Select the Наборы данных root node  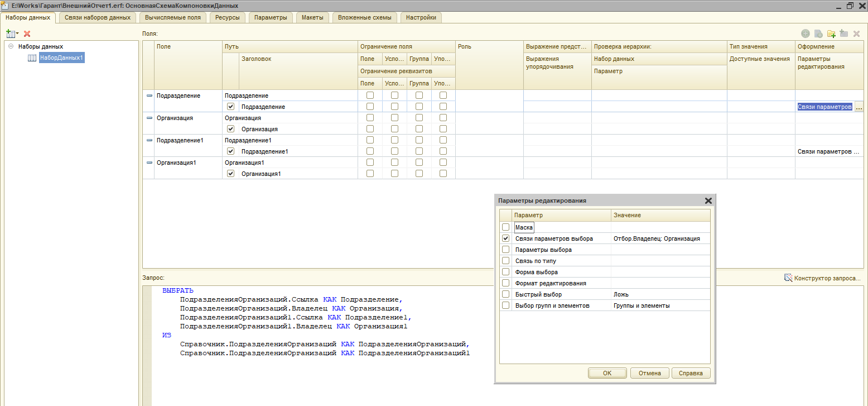[41, 47]
